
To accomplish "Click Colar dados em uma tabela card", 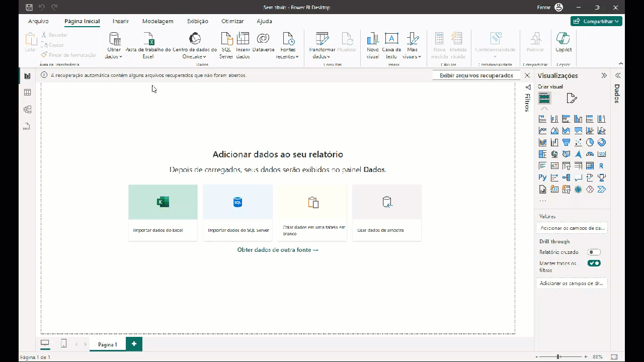I will point(312,213).
